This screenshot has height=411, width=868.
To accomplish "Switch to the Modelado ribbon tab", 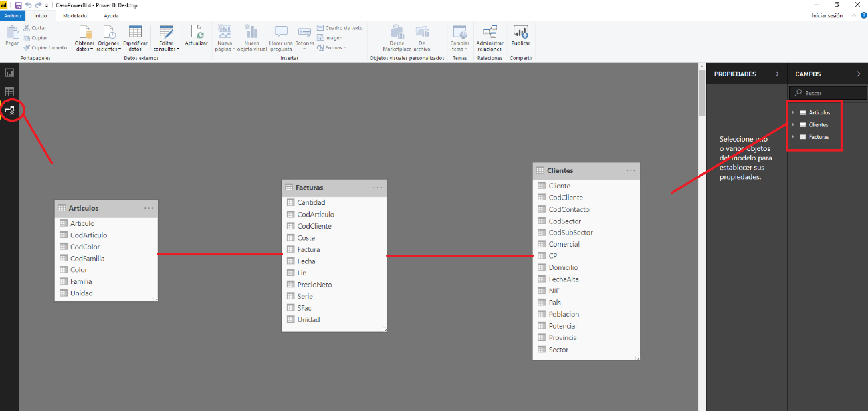I will [x=74, y=15].
